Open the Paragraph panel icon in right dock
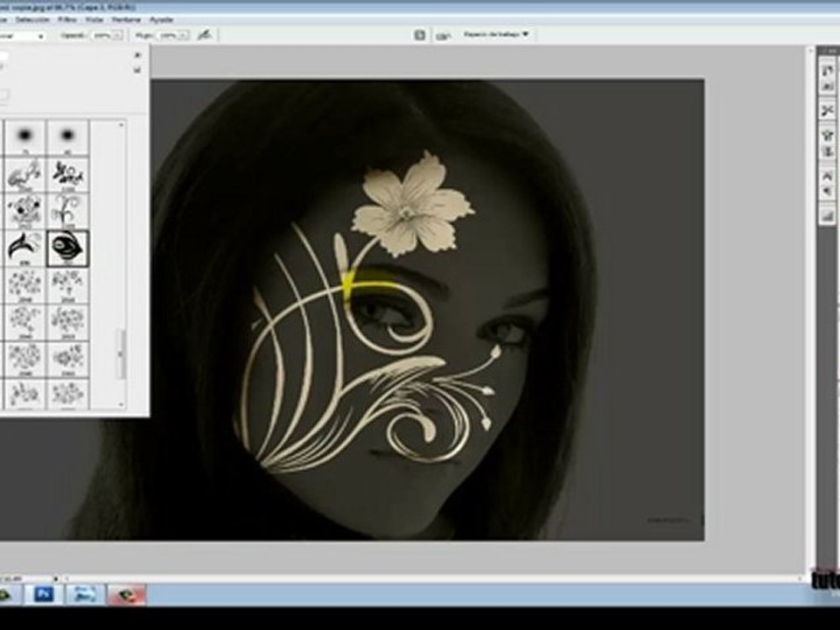 (x=828, y=192)
